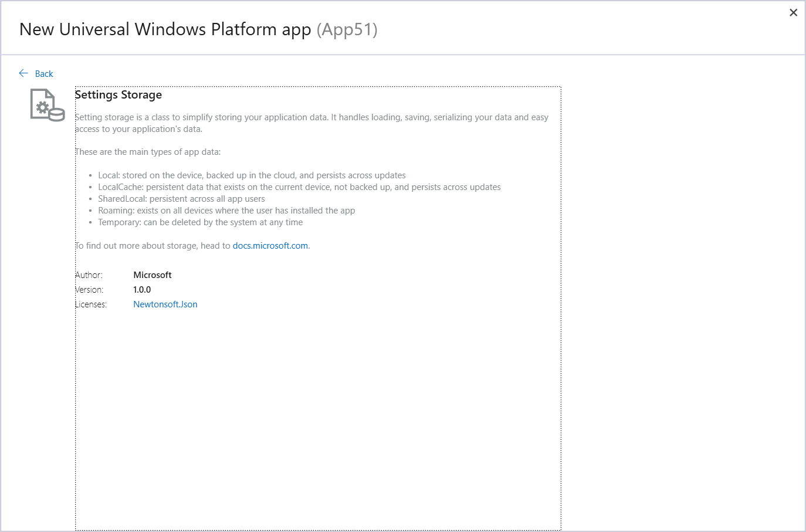This screenshot has width=806, height=532.
Task: Click the 'Version:' label
Action: pos(89,290)
